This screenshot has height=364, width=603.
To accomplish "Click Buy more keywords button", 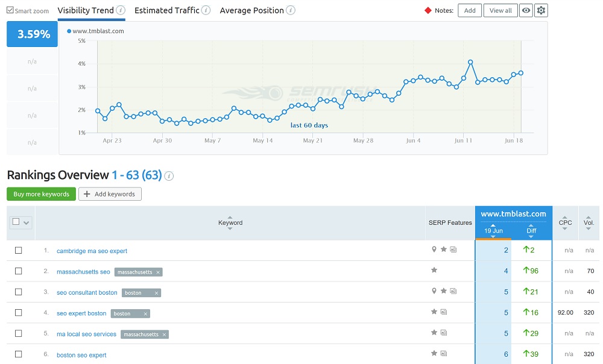I will (x=41, y=194).
